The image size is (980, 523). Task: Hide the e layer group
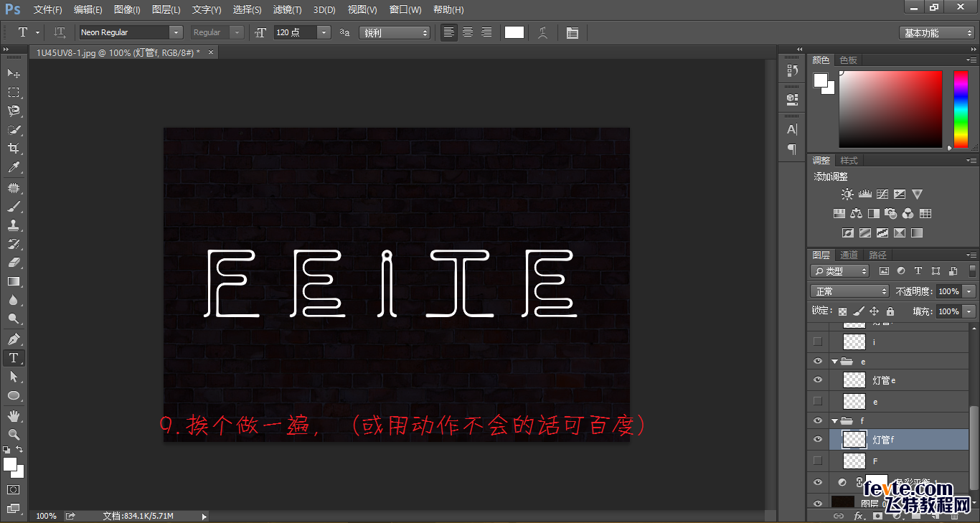click(x=817, y=362)
